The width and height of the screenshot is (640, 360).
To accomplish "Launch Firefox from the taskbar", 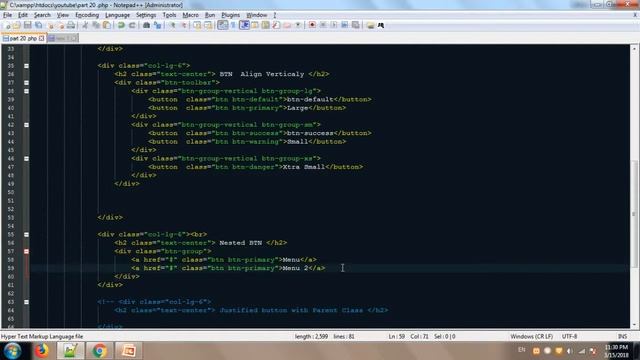I will pyautogui.click(x=41, y=351).
